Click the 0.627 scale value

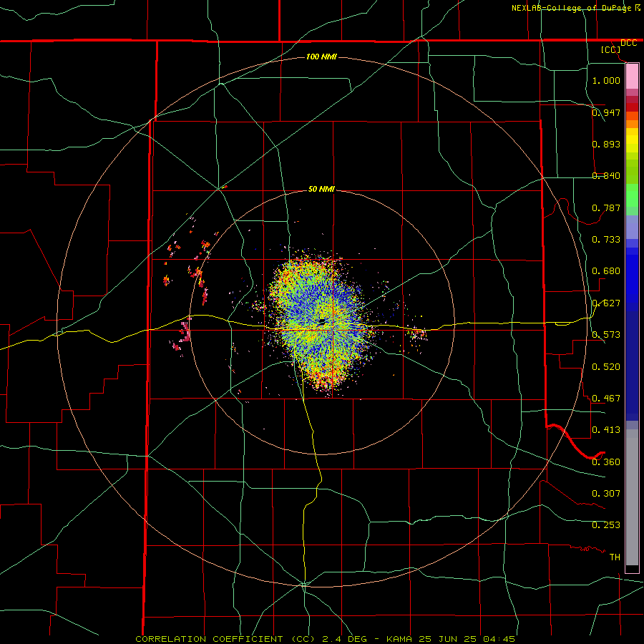point(606,303)
